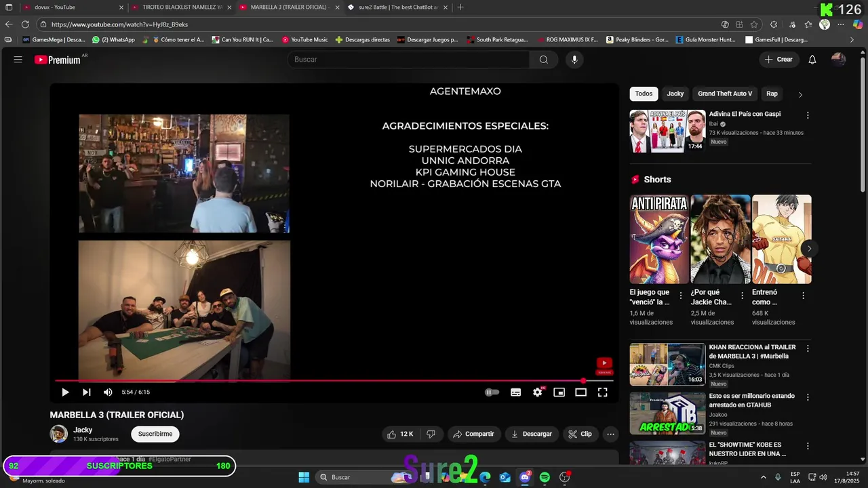
Task: Like the video with 12 K likes
Action: pyautogui.click(x=399, y=434)
